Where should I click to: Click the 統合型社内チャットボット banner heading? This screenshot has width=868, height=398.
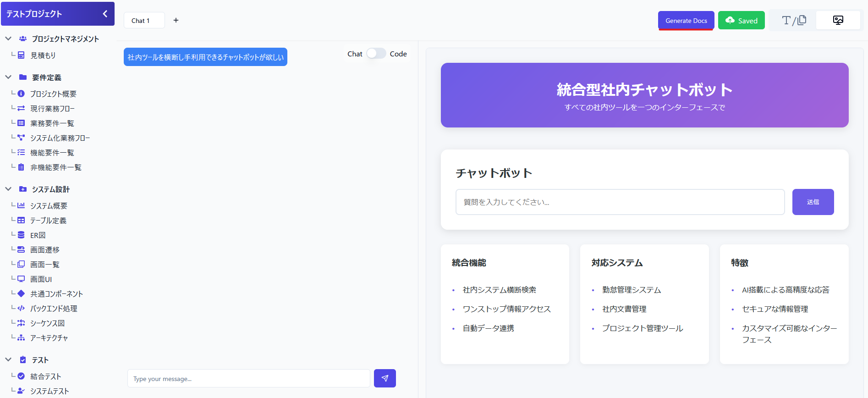pos(644,89)
